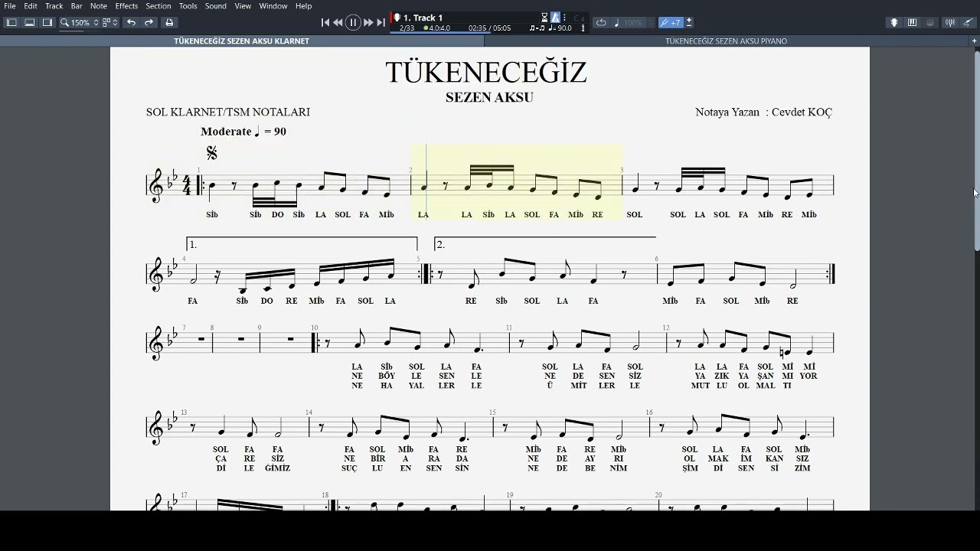Click the undo arrow
Viewport: 980px width, 551px height.
coord(132,23)
